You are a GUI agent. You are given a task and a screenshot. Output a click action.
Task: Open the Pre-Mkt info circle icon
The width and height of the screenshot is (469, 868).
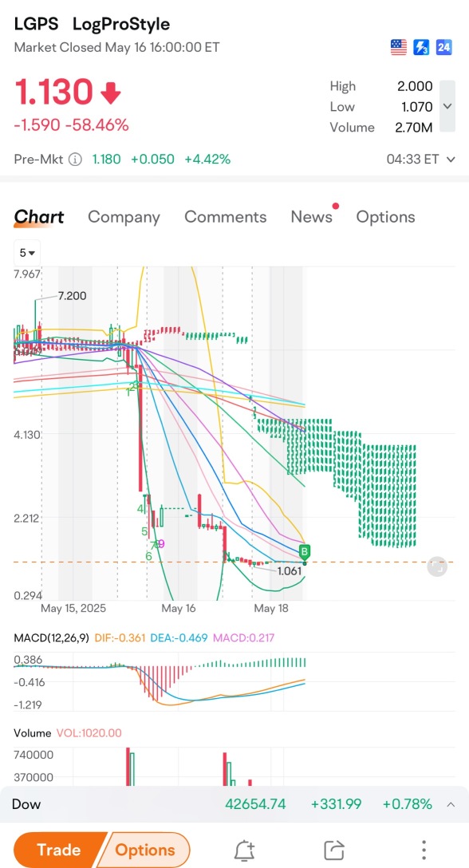[75, 160]
